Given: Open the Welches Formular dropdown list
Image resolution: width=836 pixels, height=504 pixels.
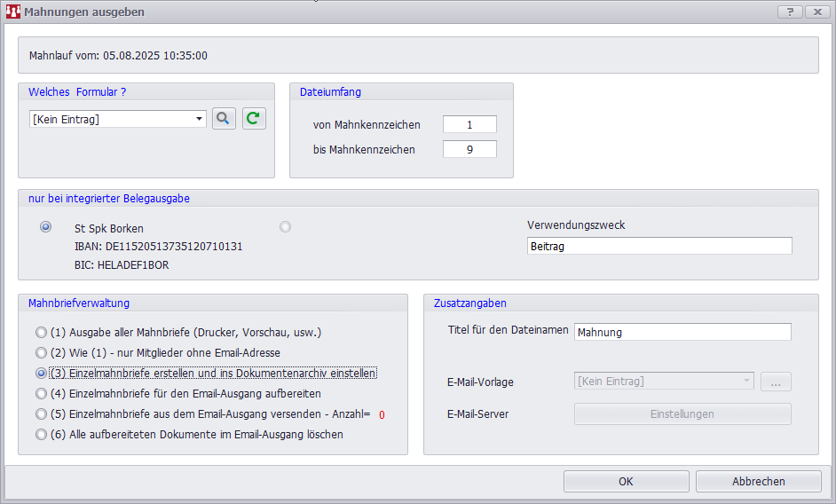Looking at the screenshot, I should (x=200, y=119).
